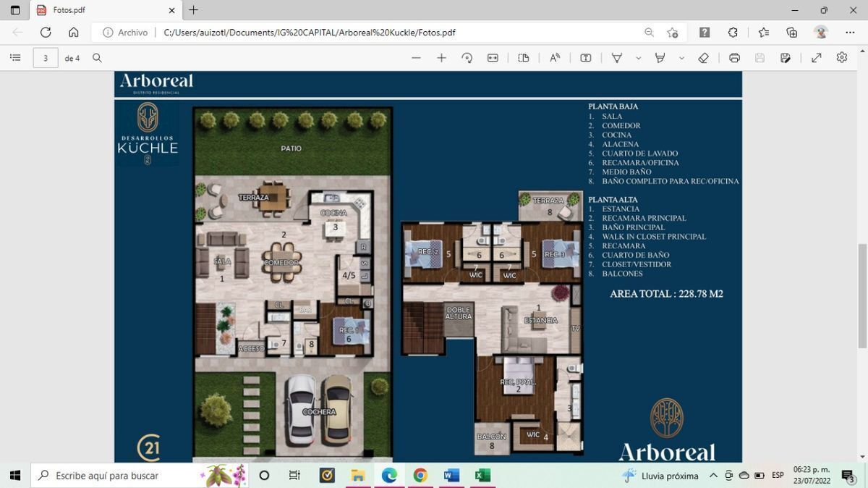Open Collections panel
The height and width of the screenshot is (488, 868).
(792, 33)
